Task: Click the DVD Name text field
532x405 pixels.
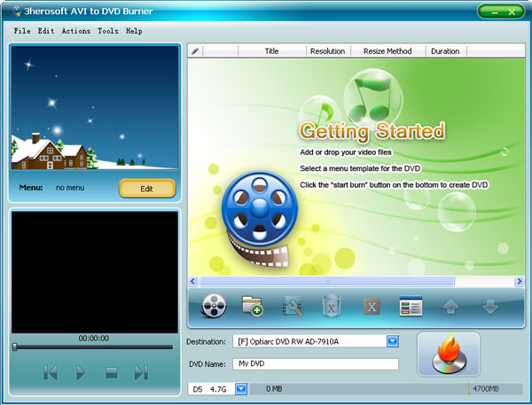Action: [x=316, y=363]
